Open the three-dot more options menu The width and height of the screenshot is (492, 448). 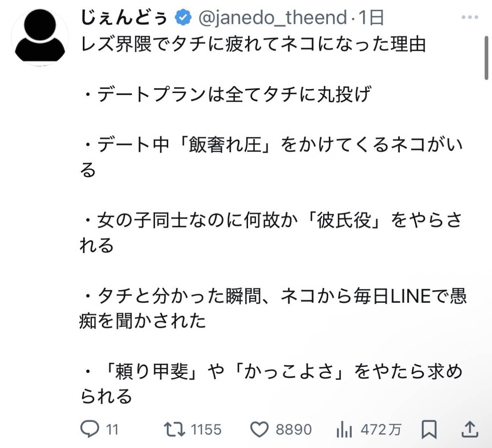[470, 18]
